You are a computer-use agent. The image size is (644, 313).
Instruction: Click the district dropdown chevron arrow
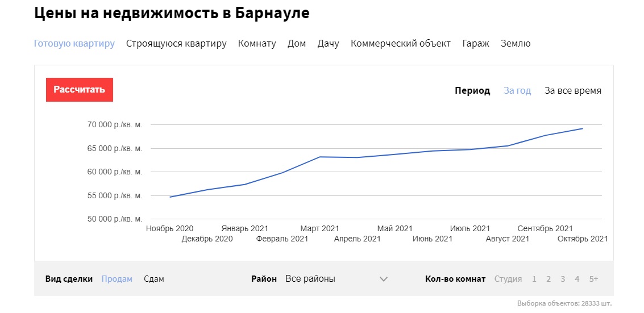pos(384,279)
